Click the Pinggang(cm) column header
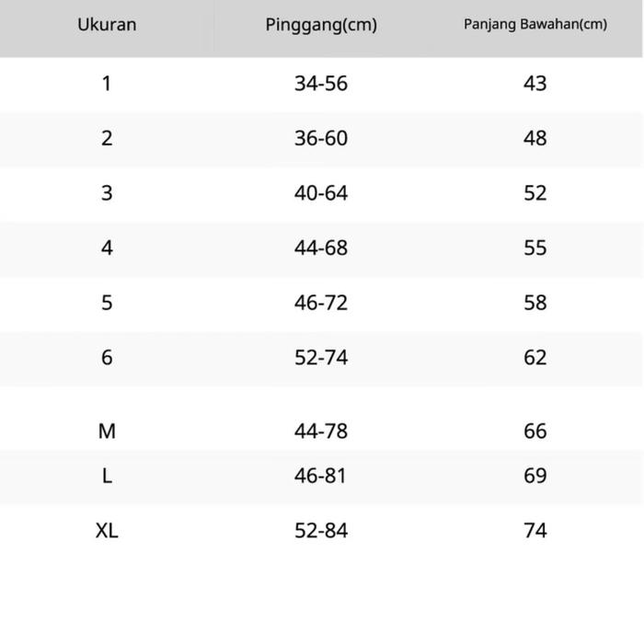This screenshot has height=644, width=644. [321, 25]
